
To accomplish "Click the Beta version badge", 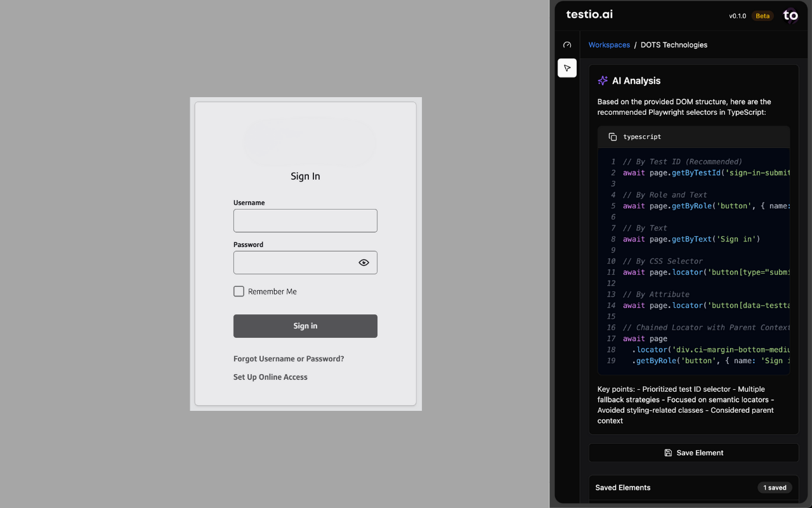I will coord(762,16).
